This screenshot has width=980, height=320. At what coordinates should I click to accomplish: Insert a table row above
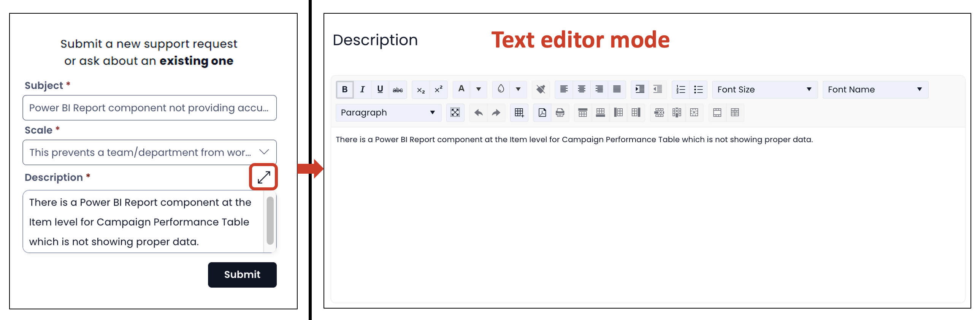[583, 112]
